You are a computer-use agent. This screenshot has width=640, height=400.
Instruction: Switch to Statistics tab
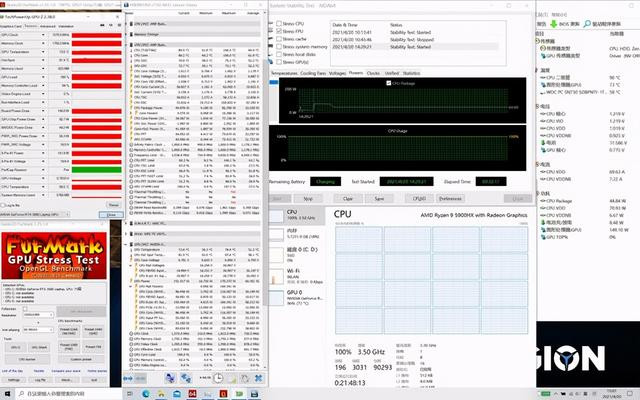tap(411, 73)
